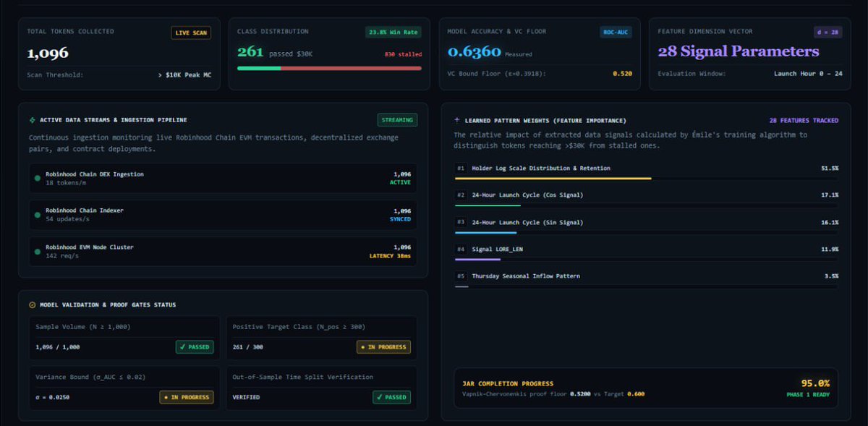Click the "142 req/s" rate text
The image size is (868, 426).
(x=62, y=255)
